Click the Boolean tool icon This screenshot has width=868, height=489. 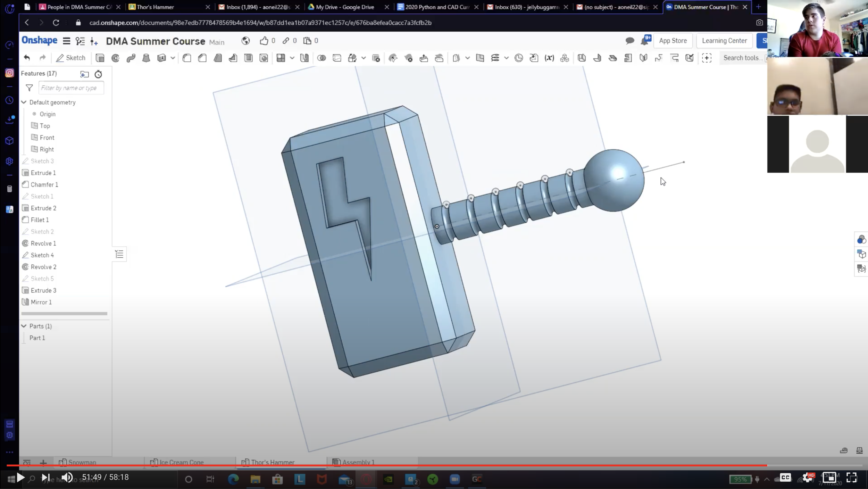322,58
